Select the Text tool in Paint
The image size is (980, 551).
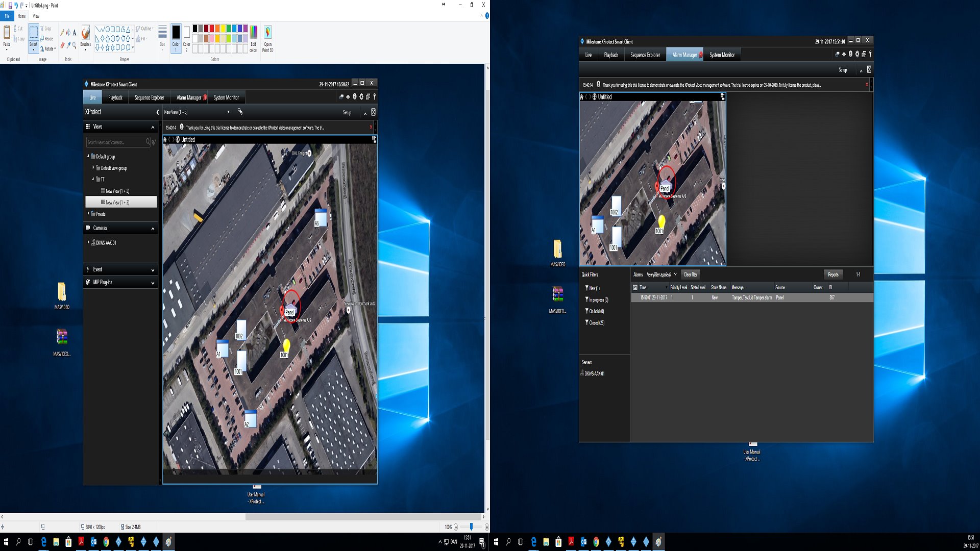75,32
